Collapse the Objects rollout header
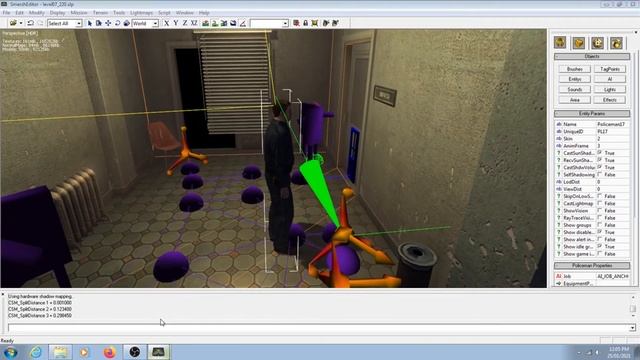The image size is (640, 360). pyautogui.click(x=592, y=56)
